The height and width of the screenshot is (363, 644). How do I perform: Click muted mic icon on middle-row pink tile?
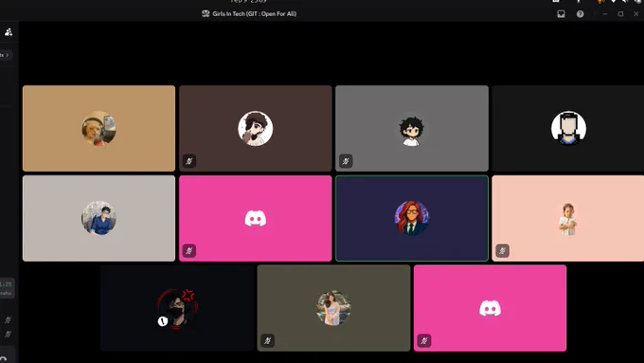point(189,251)
